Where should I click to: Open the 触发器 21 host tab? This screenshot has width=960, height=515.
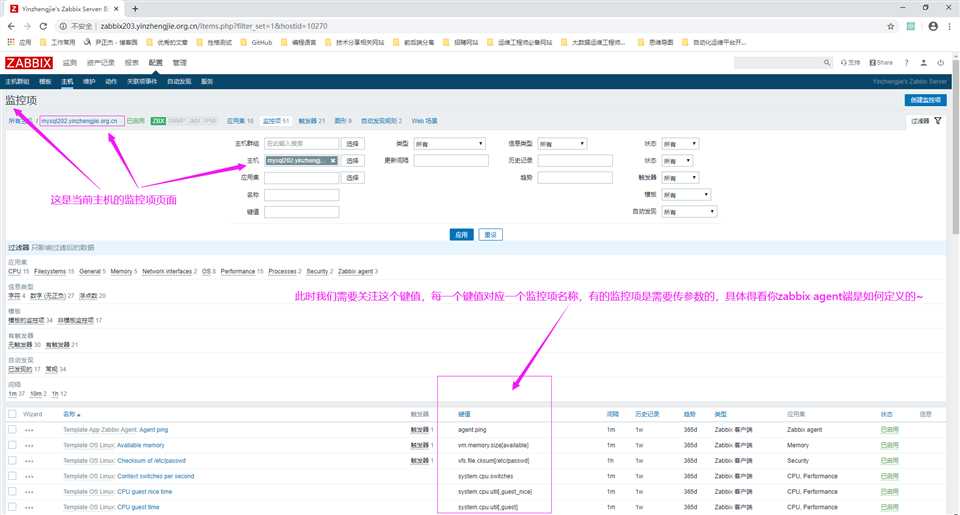point(312,121)
